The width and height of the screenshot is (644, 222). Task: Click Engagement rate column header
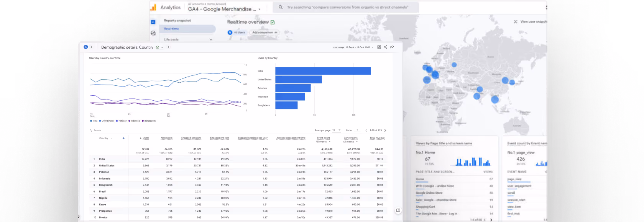tap(219, 138)
